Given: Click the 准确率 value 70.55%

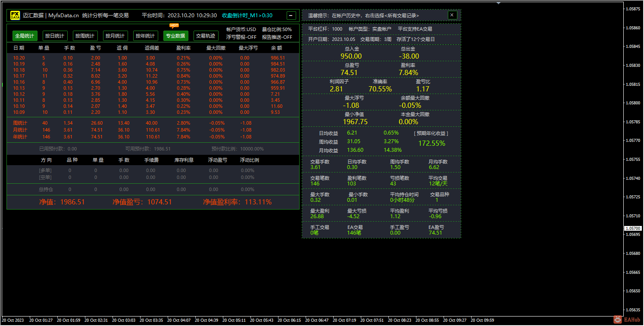Looking at the screenshot, I should 380,89.
